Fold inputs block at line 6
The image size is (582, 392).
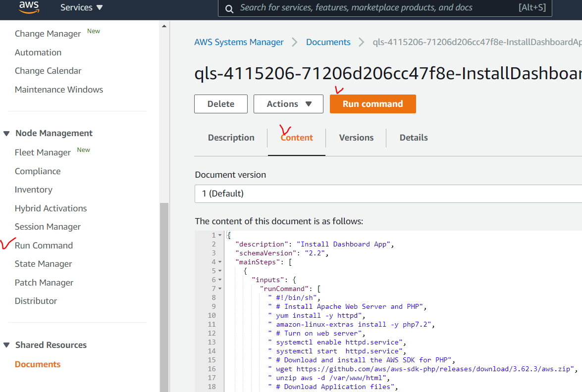pos(220,280)
